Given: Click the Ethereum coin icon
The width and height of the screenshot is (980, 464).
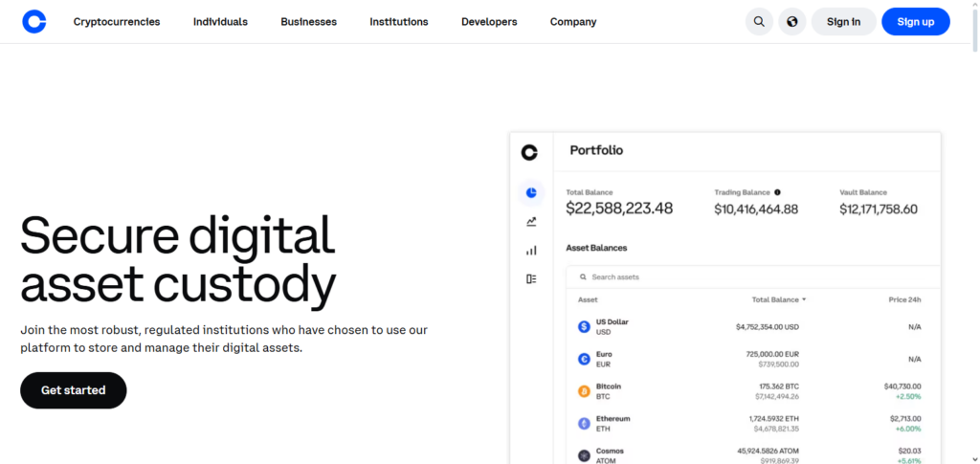Looking at the screenshot, I should [584, 424].
